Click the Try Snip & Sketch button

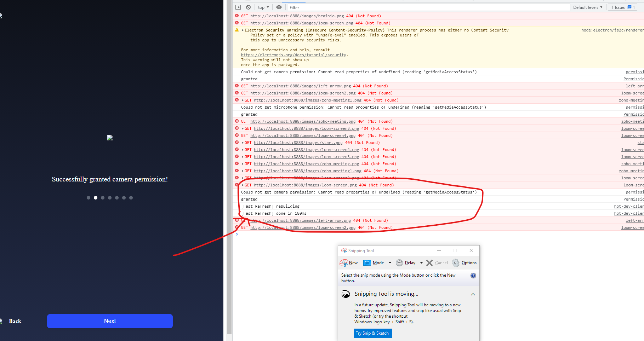point(372,333)
